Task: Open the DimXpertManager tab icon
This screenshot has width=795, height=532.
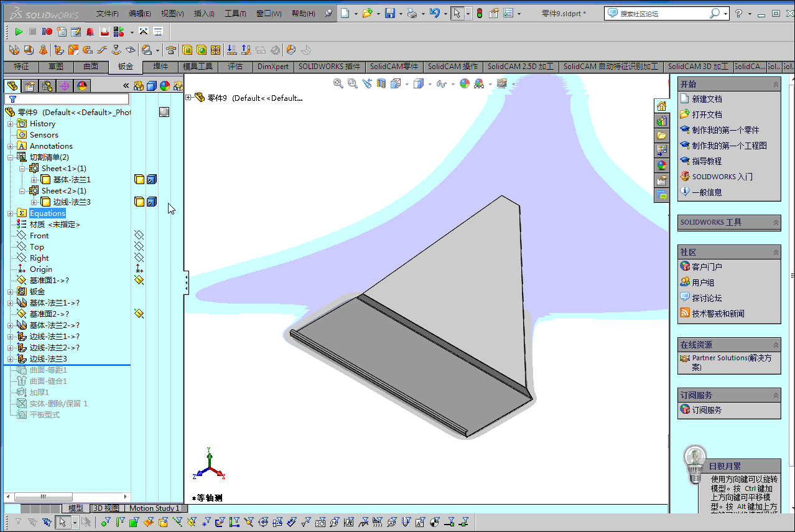Action: coord(65,86)
